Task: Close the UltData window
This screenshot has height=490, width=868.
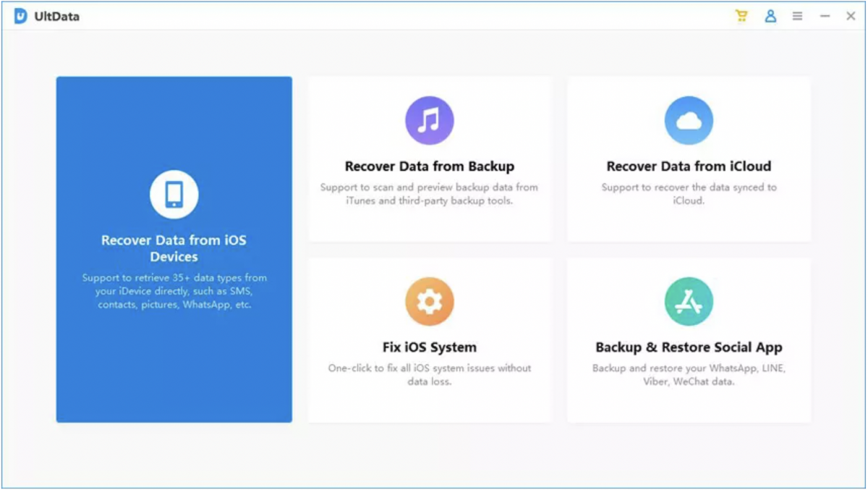Action: pyautogui.click(x=851, y=16)
